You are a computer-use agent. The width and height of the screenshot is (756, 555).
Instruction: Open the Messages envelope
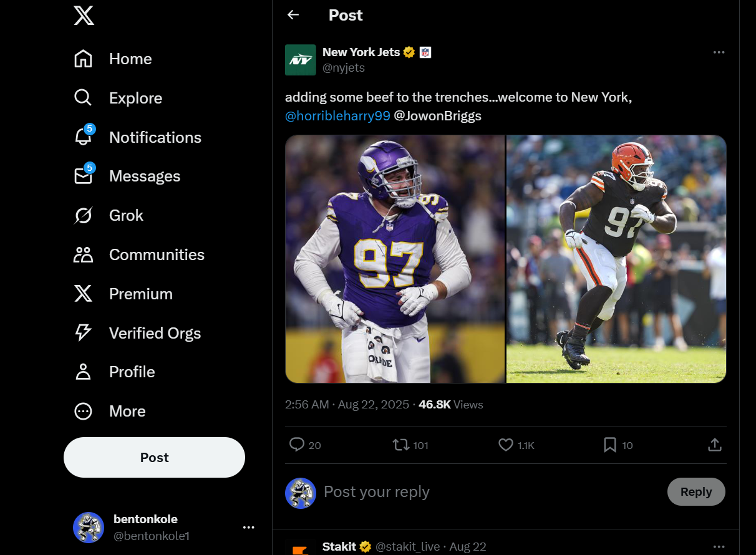[x=83, y=176]
